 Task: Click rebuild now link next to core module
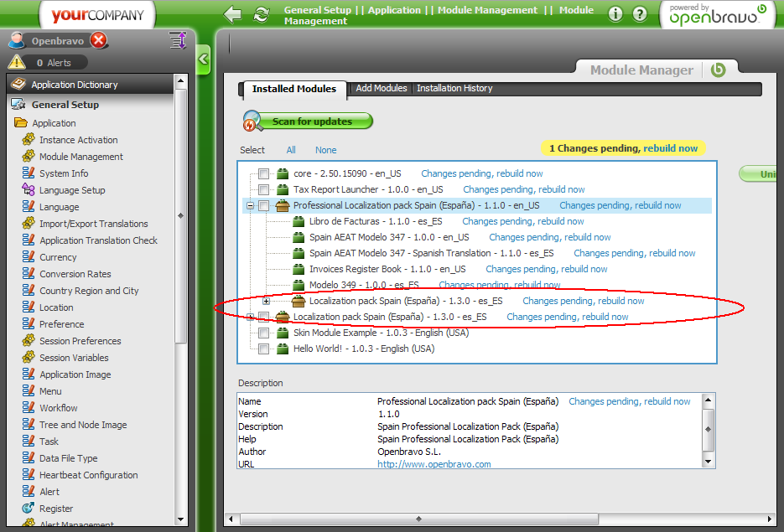pyautogui.click(x=520, y=173)
